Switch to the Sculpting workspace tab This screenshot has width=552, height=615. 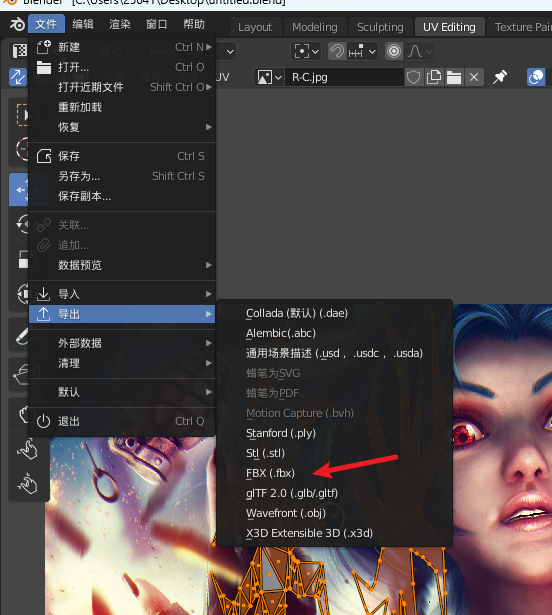click(380, 27)
